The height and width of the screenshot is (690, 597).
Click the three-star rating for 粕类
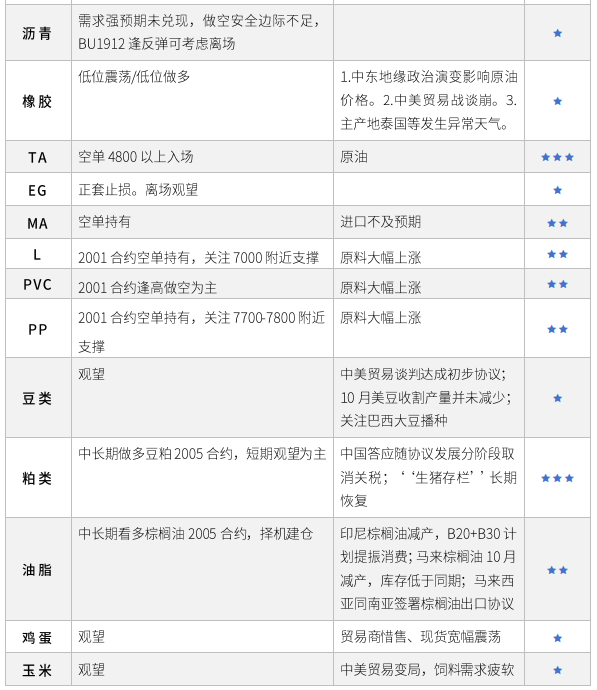click(x=557, y=478)
